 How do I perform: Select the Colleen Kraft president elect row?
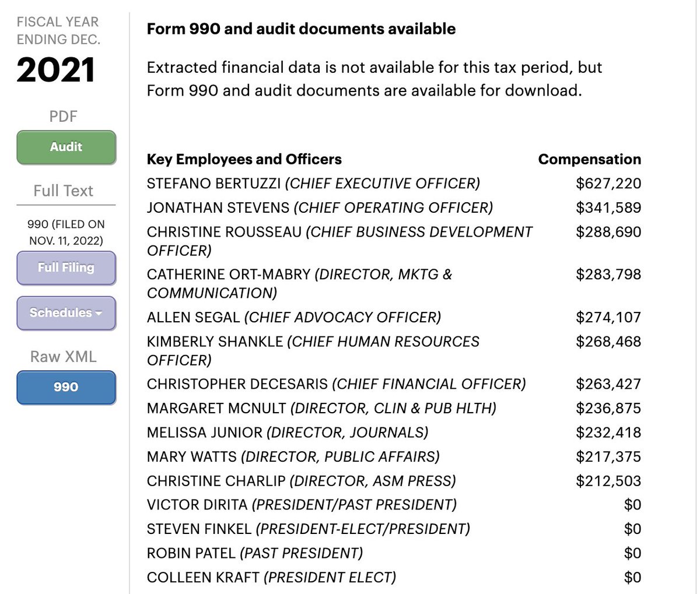(394, 577)
